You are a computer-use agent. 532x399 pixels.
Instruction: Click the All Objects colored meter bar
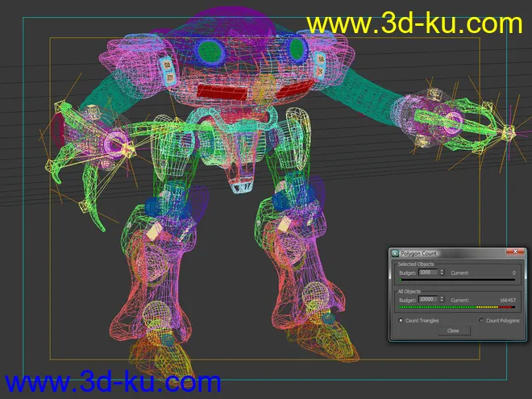(457, 306)
